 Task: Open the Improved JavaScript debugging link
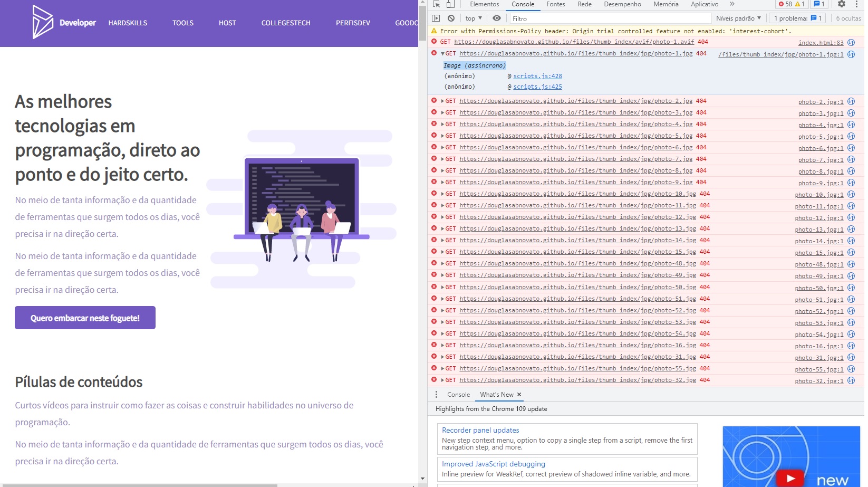point(494,464)
